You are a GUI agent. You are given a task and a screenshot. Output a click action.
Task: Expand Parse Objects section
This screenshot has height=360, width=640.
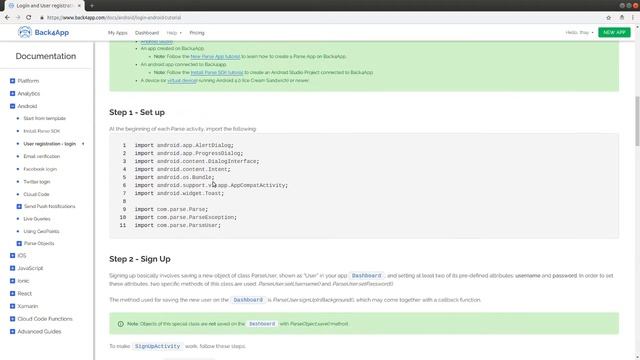(19, 243)
